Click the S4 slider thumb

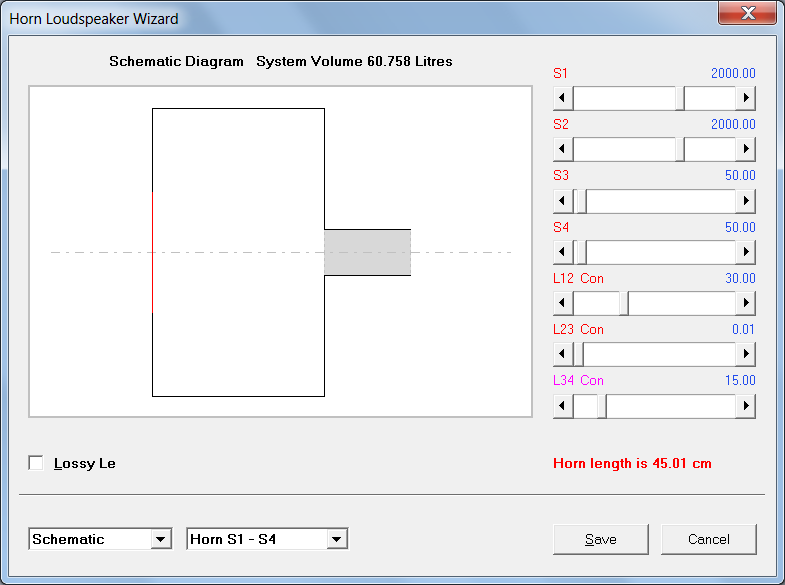[581, 252]
